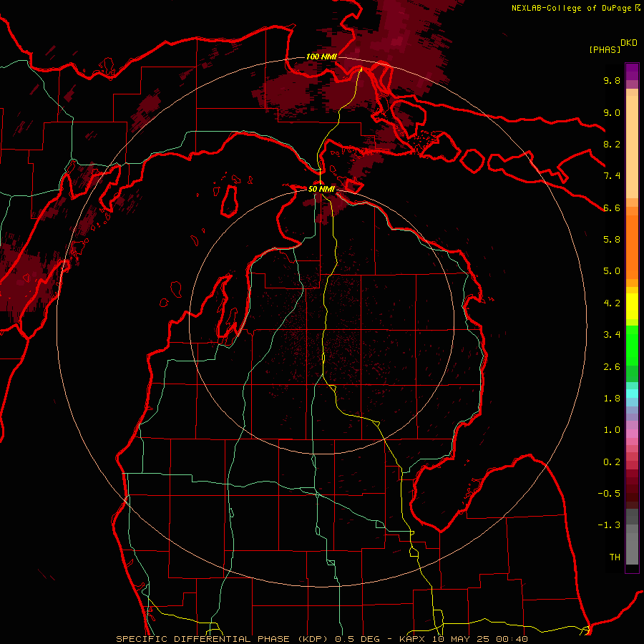Click the dark orange segment of the color bar
This screenshot has width=644, height=644.
click(632, 246)
